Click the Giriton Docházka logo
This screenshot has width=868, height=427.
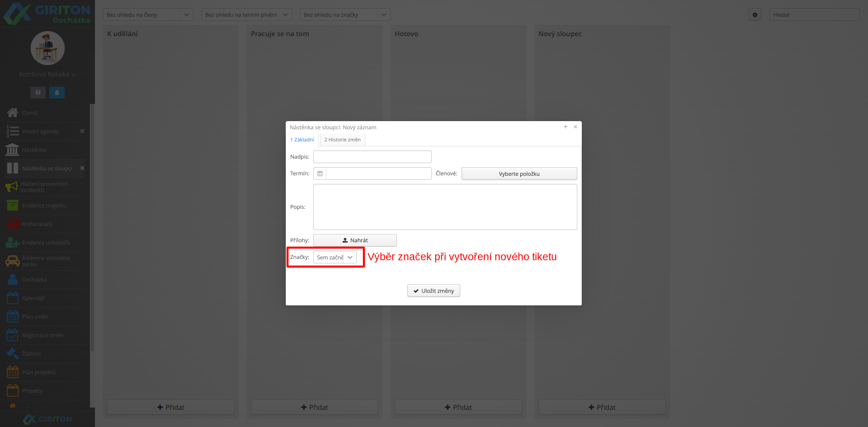pyautogui.click(x=47, y=14)
